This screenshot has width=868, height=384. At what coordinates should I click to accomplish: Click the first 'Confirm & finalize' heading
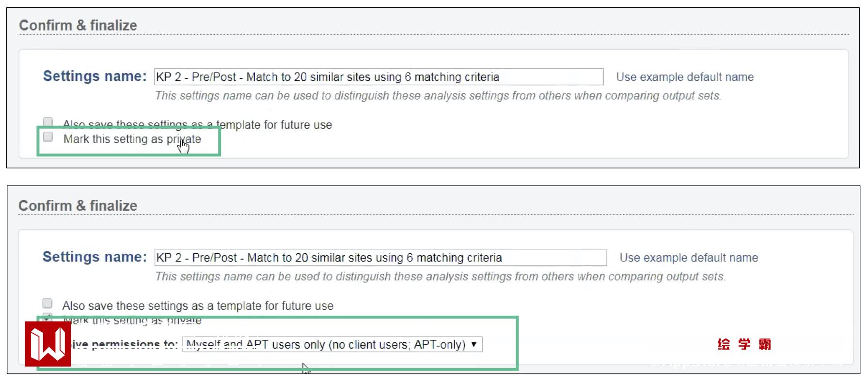[x=78, y=25]
